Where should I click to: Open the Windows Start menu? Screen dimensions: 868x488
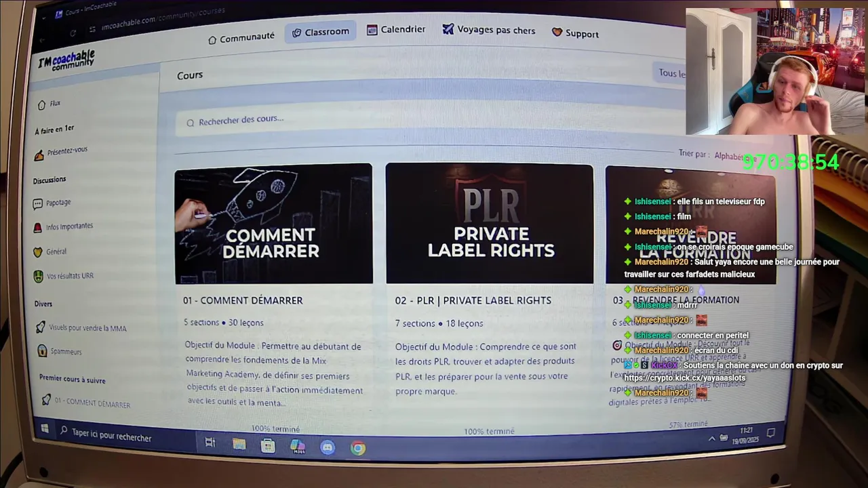45,428
